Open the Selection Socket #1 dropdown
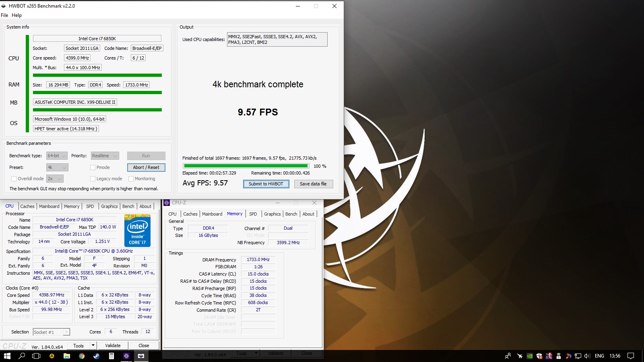The image size is (644, 362). (x=52, y=332)
